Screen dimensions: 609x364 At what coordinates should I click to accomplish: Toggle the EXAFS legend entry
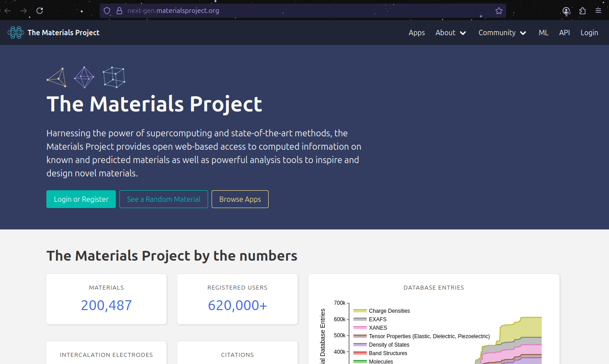point(370,319)
